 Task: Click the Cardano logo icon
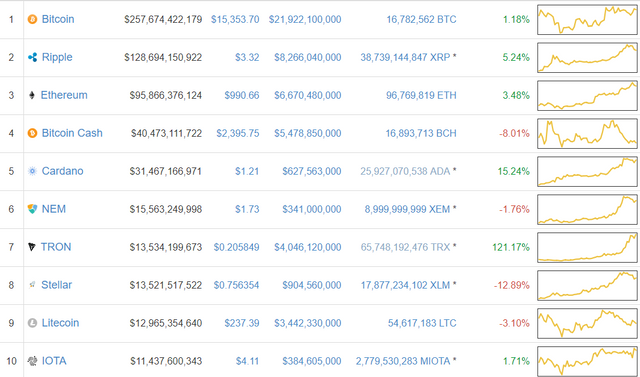tap(32, 171)
